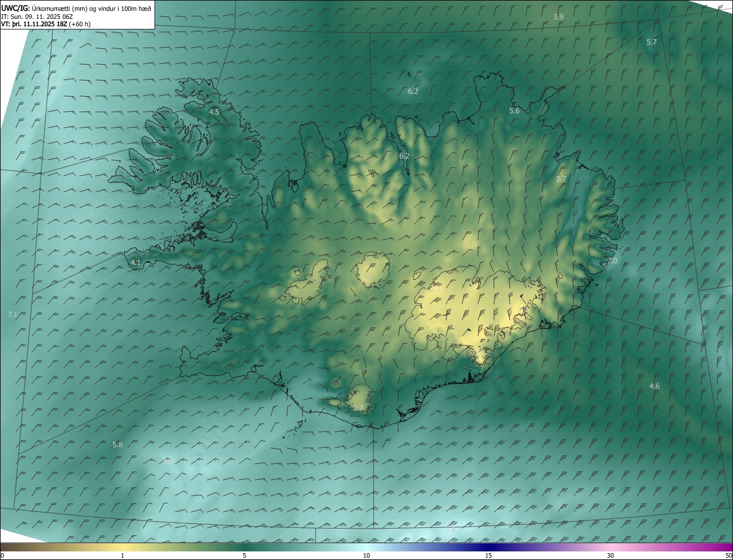
Task: Click the 9.8 value above the color bar
Action: (x=450, y=531)
